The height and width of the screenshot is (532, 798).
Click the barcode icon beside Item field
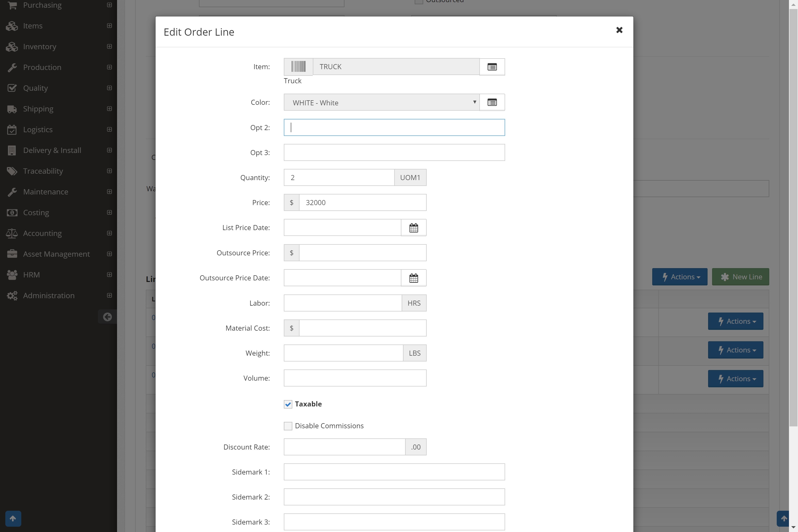click(x=298, y=66)
